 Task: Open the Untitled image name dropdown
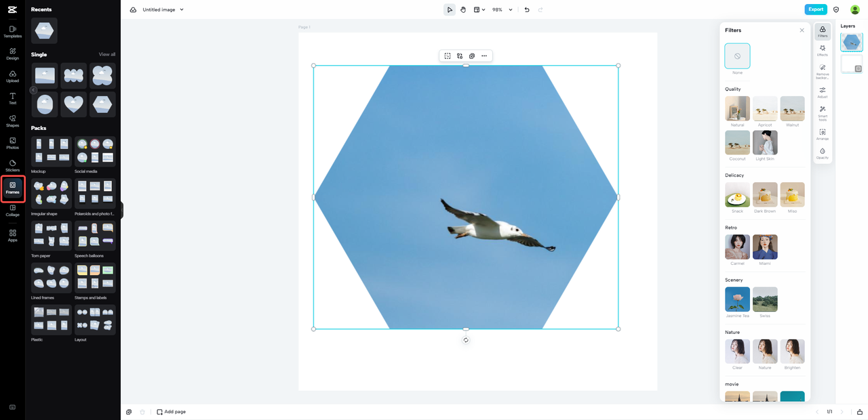coord(163,9)
